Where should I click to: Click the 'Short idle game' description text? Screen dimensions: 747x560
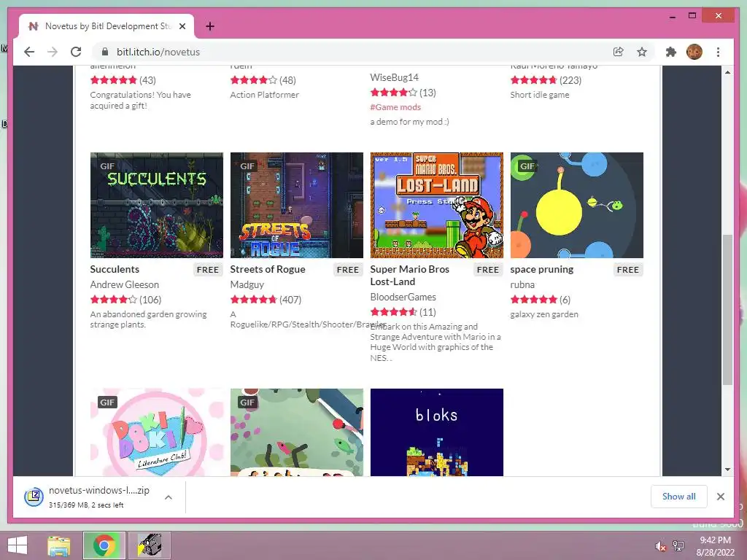click(540, 95)
